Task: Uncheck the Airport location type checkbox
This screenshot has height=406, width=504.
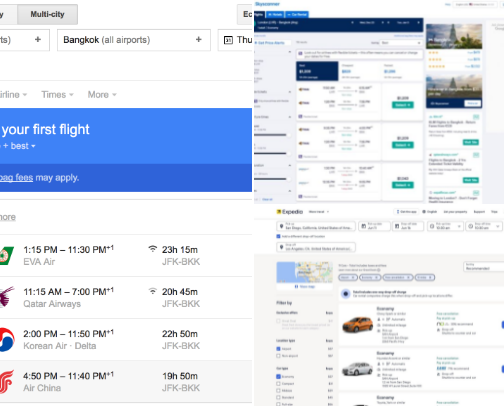Action: (278, 349)
